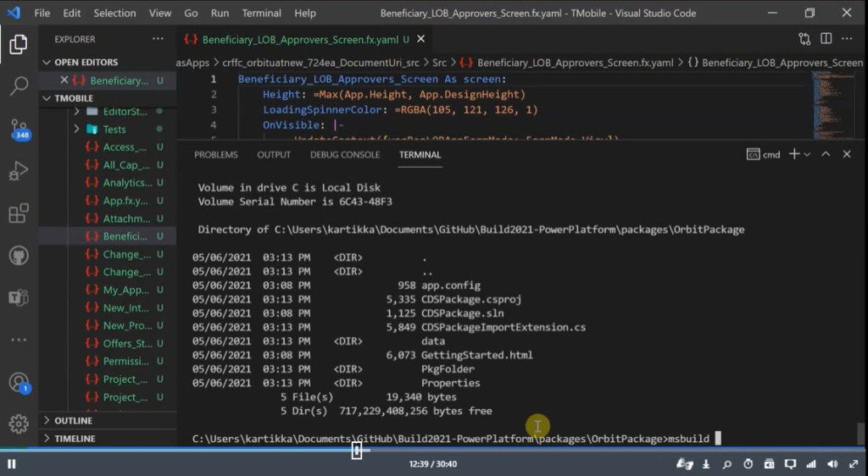The height and width of the screenshot is (476, 868).
Task: Expand the Tests folder in explorer
Action: (x=77, y=130)
